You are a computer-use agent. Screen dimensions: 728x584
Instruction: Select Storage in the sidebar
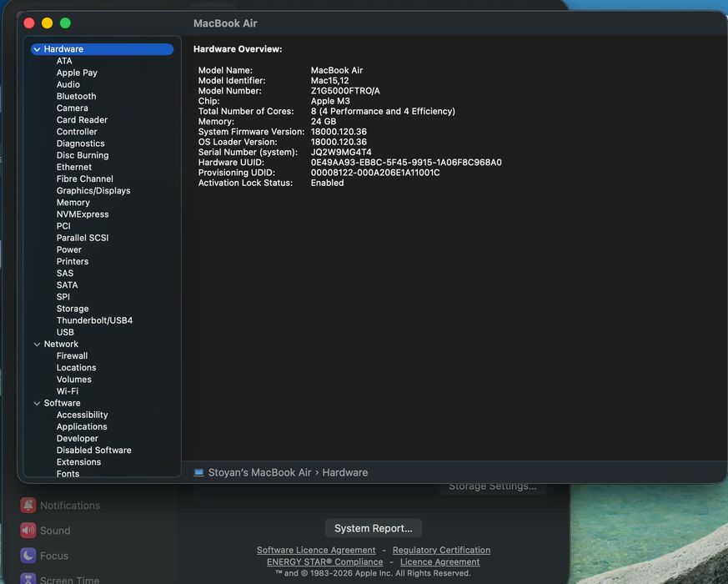[73, 309]
